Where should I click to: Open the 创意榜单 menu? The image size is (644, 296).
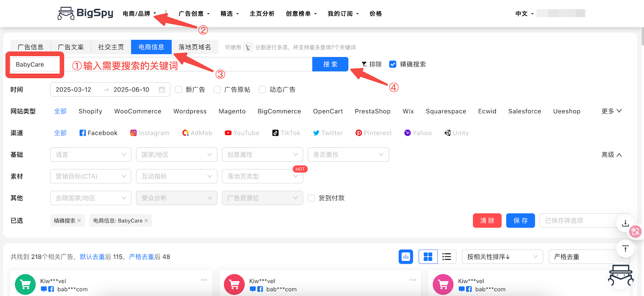[301, 14]
